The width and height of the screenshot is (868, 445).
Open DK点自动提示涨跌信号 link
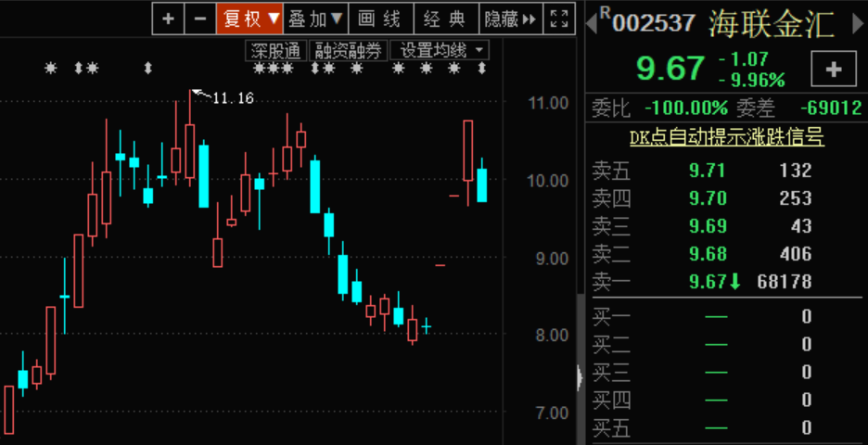click(727, 136)
